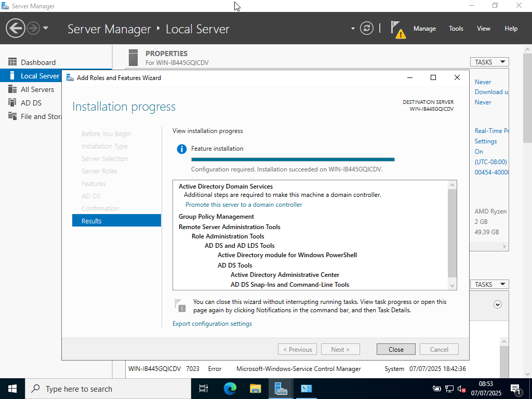This screenshot has width=532, height=399.
Task: Click the notification flag icon in the wizard
Action: point(180,305)
